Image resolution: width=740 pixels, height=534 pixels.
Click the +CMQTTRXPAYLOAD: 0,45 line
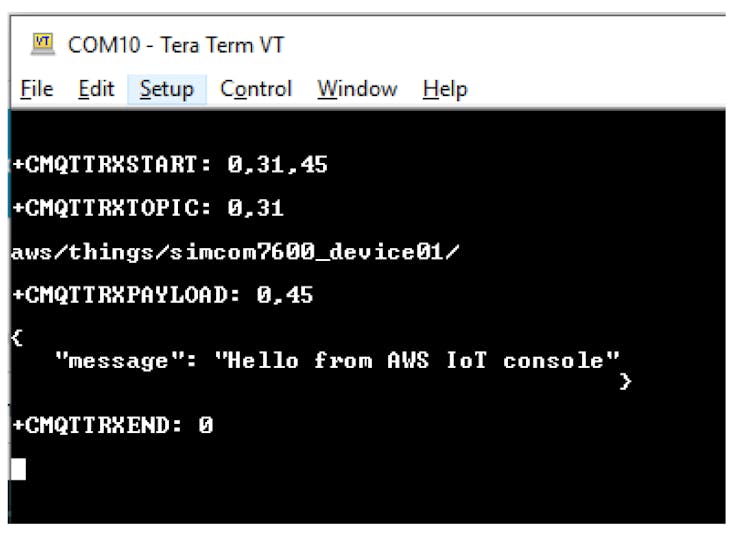163,295
